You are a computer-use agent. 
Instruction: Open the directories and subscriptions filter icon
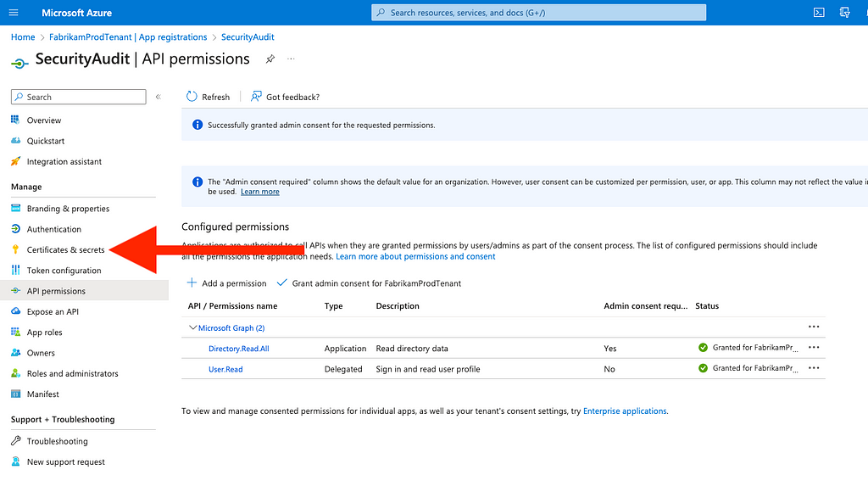pos(845,13)
